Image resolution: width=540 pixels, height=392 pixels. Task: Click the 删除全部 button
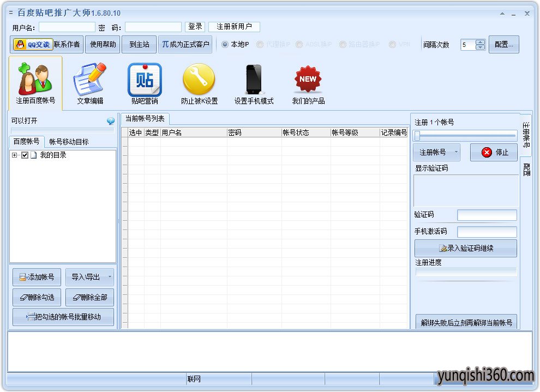tap(89, 297)
